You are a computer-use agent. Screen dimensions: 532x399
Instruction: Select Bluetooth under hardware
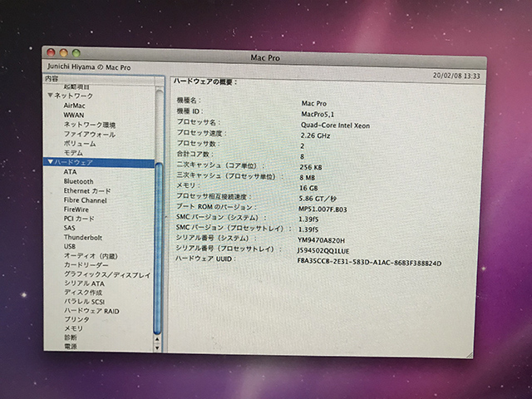click(78, 181)
